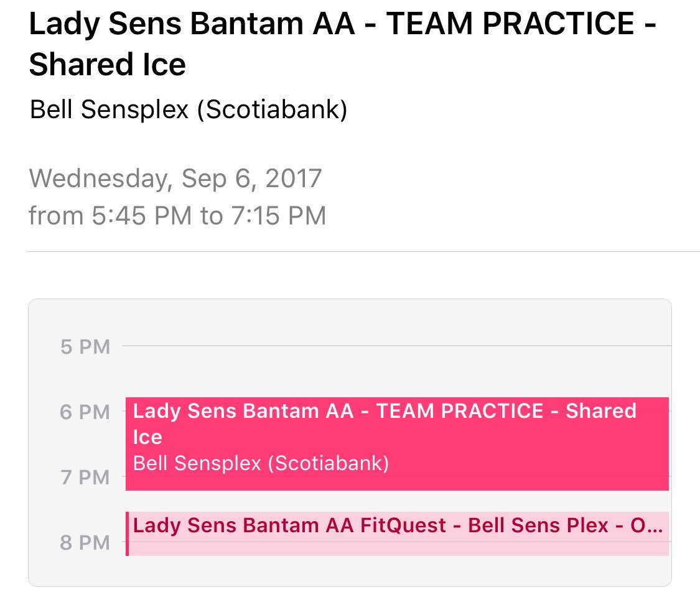Select the empty 5 PM time slot

coord(397,371)
